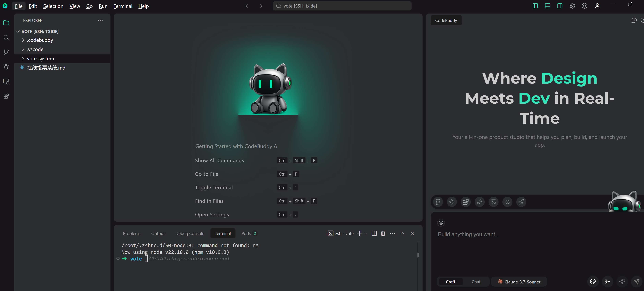Open the Selection menu
Screen dimensions: 644x291
pos(53,6)
